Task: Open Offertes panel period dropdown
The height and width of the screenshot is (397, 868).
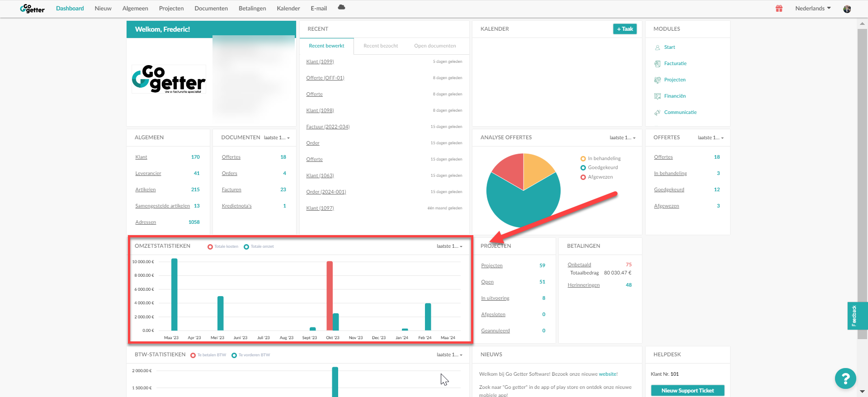Action: tap(711, 137)
